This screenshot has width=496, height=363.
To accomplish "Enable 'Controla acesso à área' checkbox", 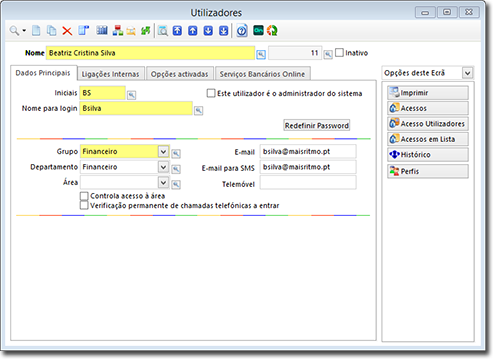I will point(84,196).
